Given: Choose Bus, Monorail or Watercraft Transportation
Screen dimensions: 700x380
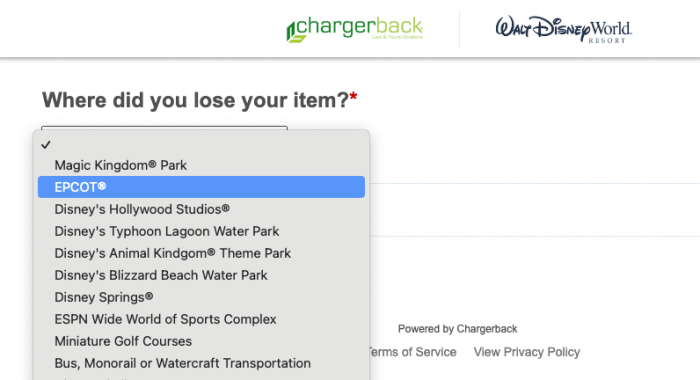Looking at the screenshot, I should pos(201,363).
